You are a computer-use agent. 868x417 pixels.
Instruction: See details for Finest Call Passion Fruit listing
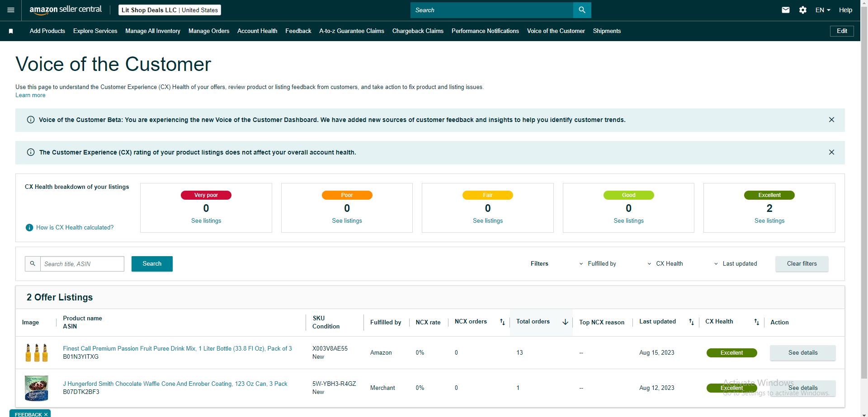[803, 353]
